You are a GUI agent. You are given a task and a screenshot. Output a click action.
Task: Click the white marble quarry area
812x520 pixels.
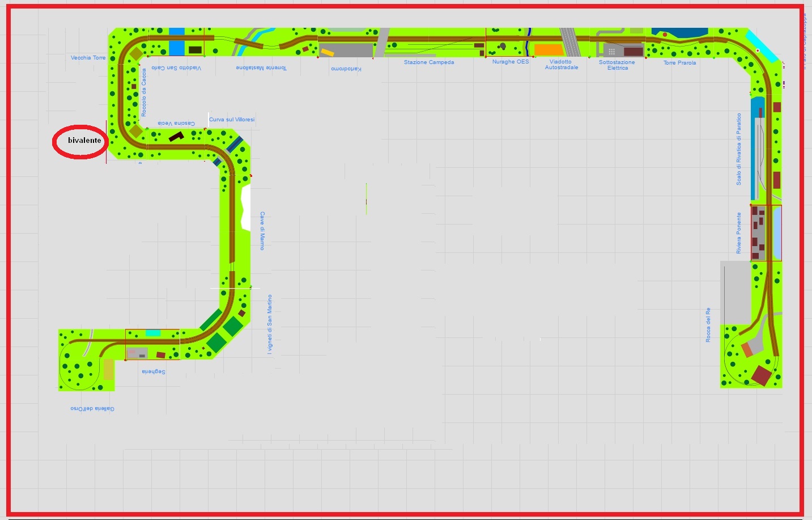246,207
